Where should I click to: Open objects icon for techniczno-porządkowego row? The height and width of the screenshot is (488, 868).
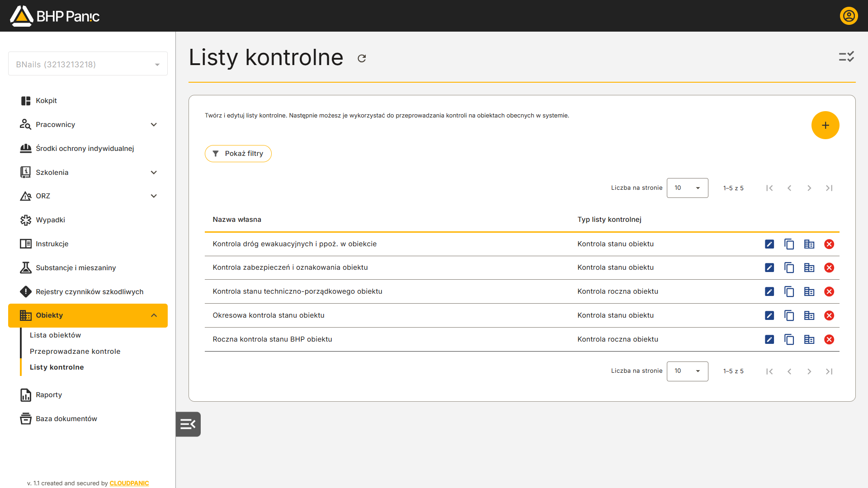(809, 291)
